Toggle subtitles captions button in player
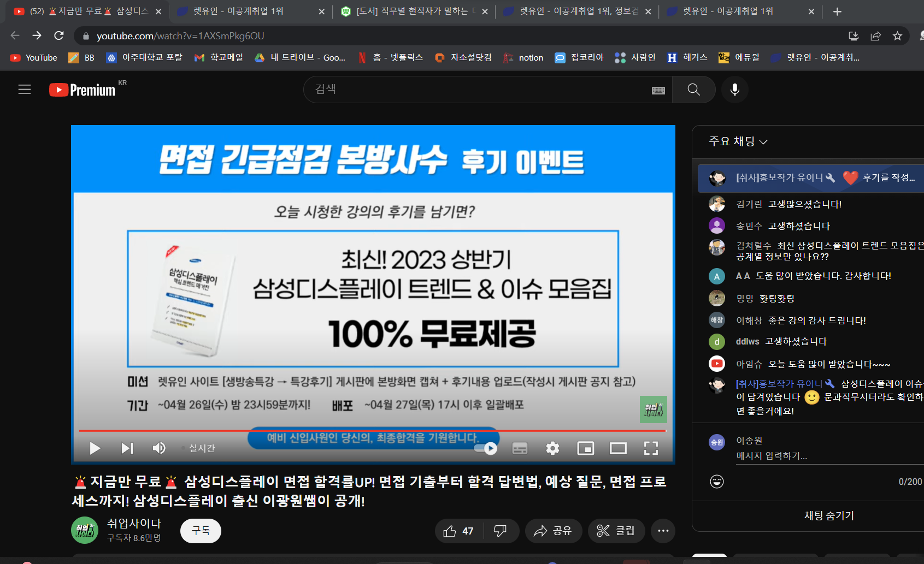 coord(520,448)
